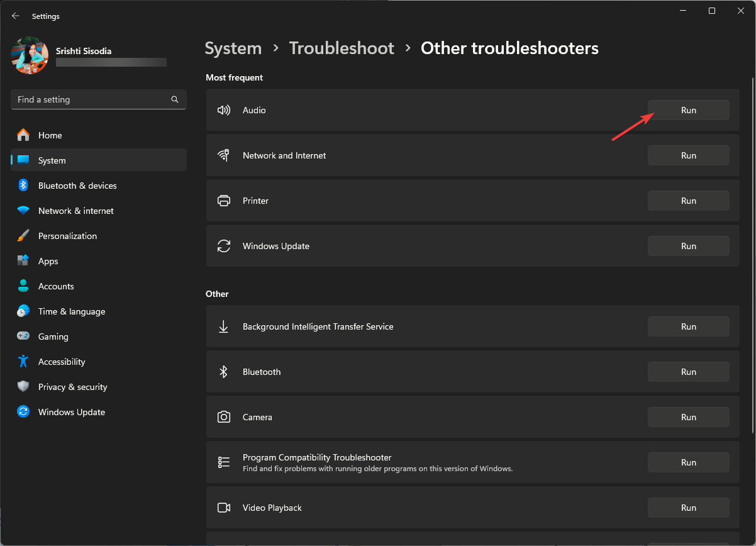
Task: Click the Program Compatibility Troubleshooter description text
Action: [x=378, y=469]
